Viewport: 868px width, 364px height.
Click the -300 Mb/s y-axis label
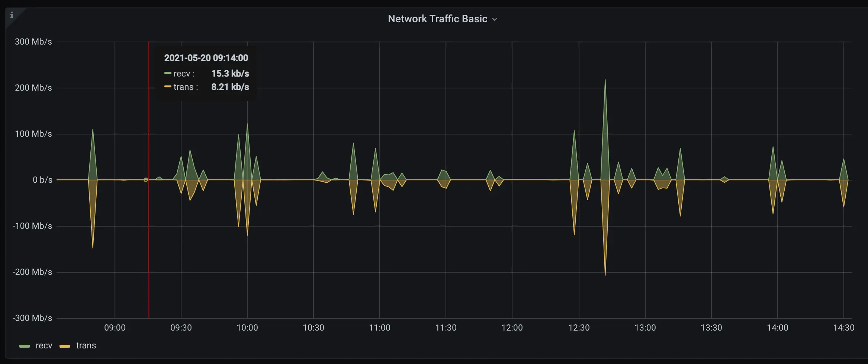click(32, 318)
